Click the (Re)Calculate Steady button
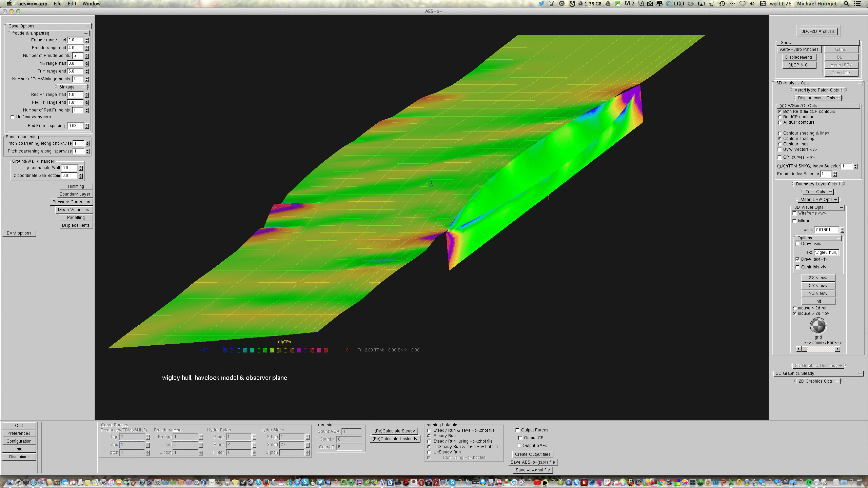Screen dimensions: 868x488 pos(395,431)
